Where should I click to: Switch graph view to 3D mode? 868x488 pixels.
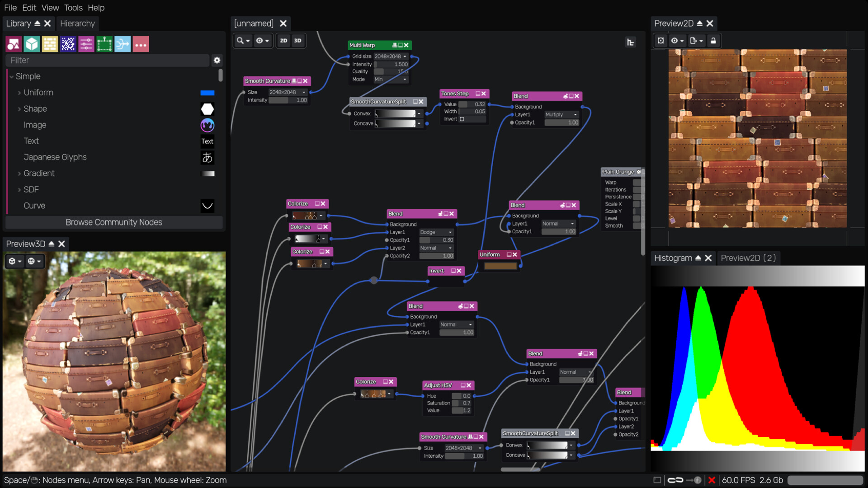point(298,41)
